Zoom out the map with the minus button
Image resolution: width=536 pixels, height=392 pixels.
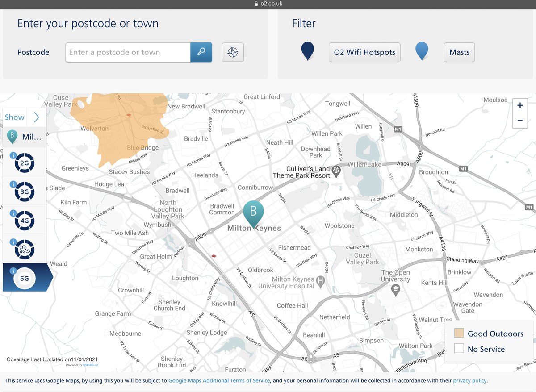coord(520,121)
